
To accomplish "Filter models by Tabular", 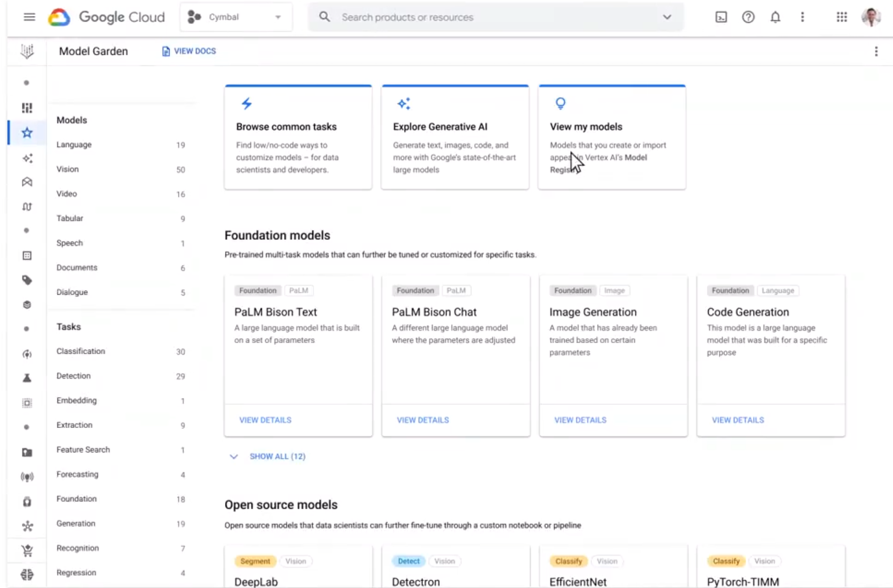I will 121,218.
